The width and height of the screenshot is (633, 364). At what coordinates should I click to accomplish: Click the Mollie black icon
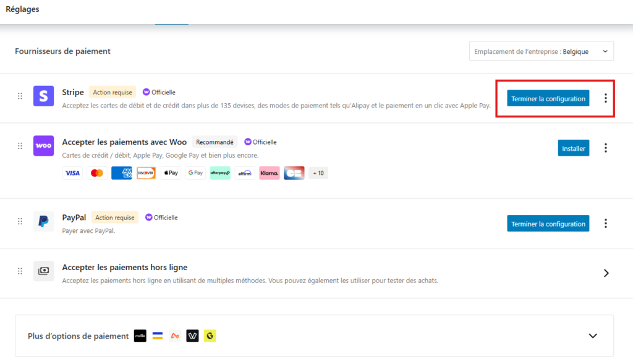[x=140, y=336]
